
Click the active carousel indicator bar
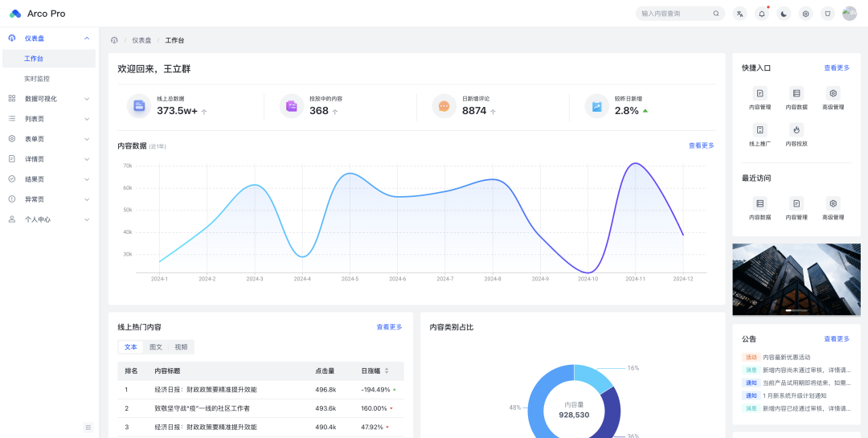click(790, 311)
